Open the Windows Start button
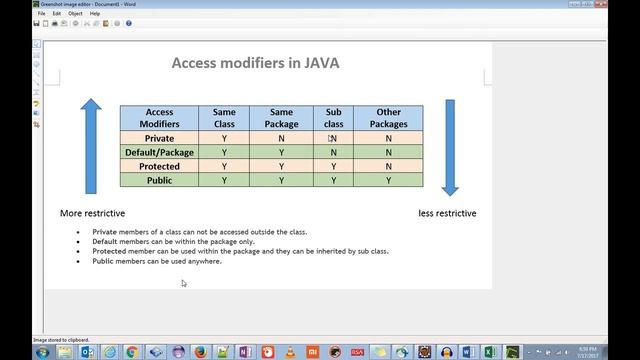The image size is (640, 360). [42, 352]
